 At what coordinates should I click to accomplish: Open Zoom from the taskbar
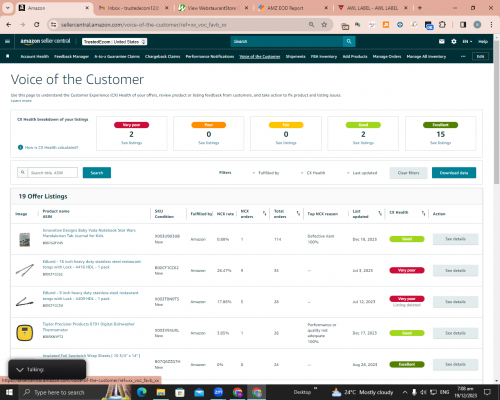(218, 392)
